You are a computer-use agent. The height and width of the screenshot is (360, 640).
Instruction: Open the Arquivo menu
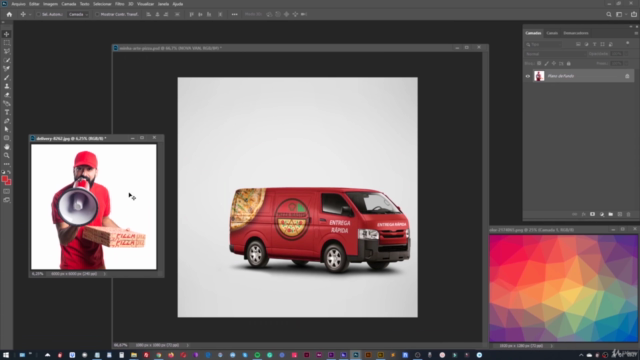tap(18, 4)
